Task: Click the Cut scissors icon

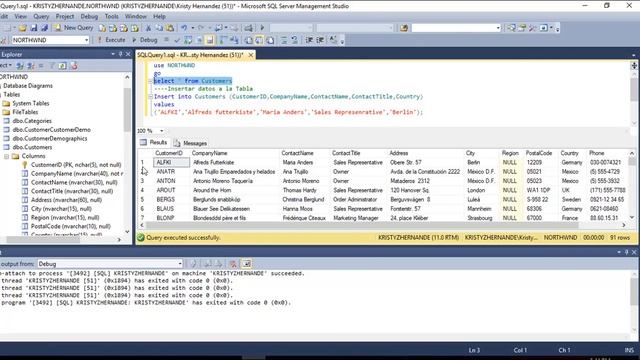Action: pos(148,28)
